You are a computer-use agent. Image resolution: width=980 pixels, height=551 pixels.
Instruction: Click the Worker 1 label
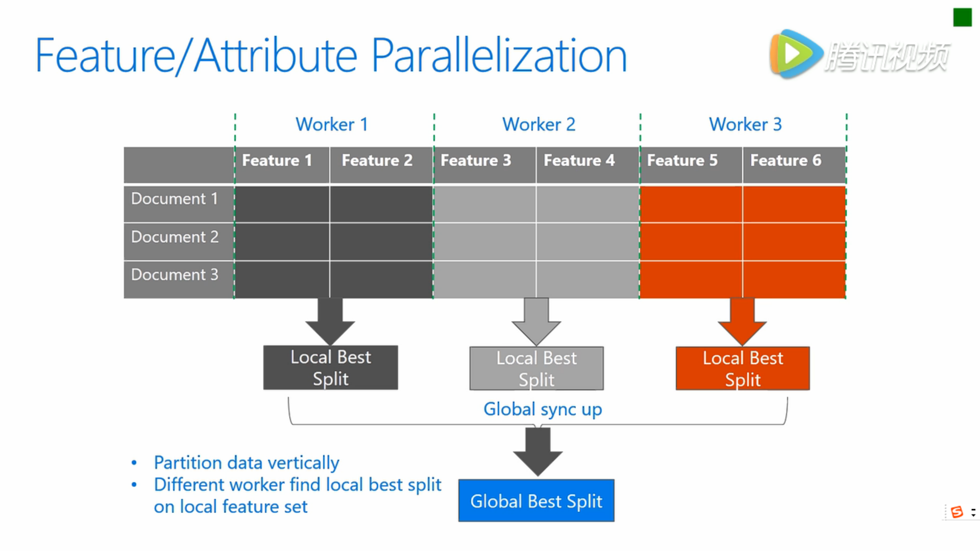(x=332, y=124)
